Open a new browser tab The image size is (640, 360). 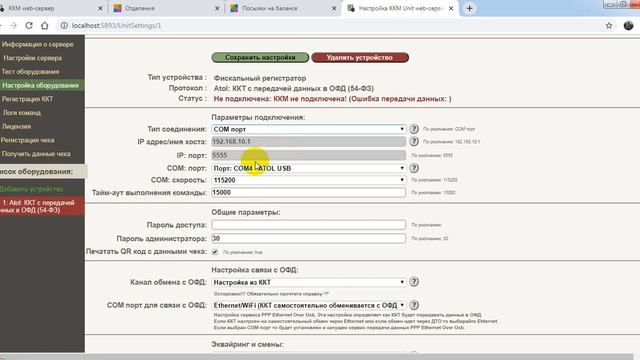point(469,8)
